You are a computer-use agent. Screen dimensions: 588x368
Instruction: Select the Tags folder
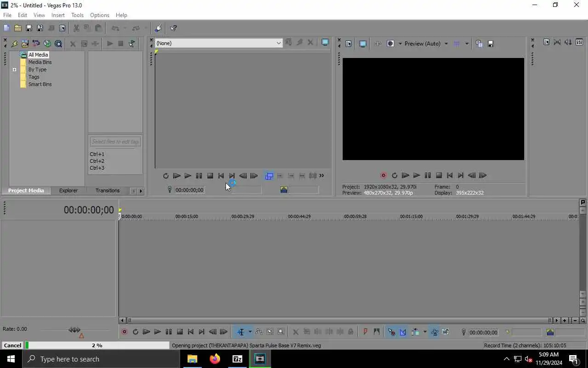(34, 77)
